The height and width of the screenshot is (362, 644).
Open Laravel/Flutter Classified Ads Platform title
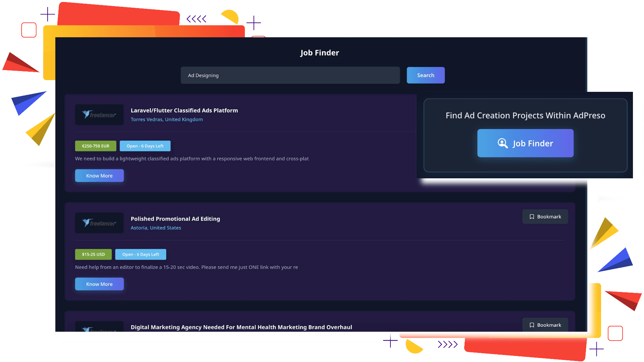coord(184,110)
